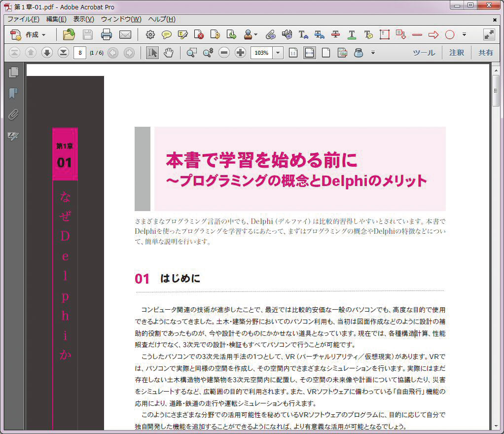Open the 編集(E) menu
This screenshot has width=504, height=434.
[56, 19]
